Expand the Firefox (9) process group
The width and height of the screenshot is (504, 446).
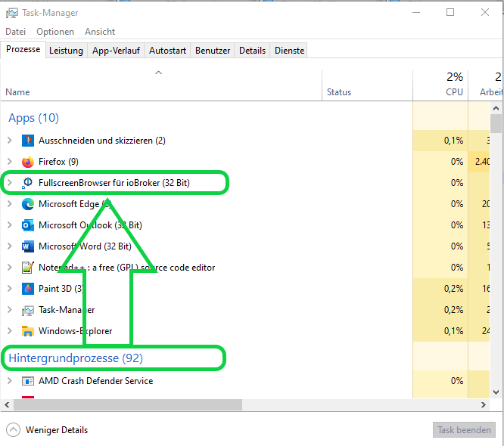tap(10, 162)
